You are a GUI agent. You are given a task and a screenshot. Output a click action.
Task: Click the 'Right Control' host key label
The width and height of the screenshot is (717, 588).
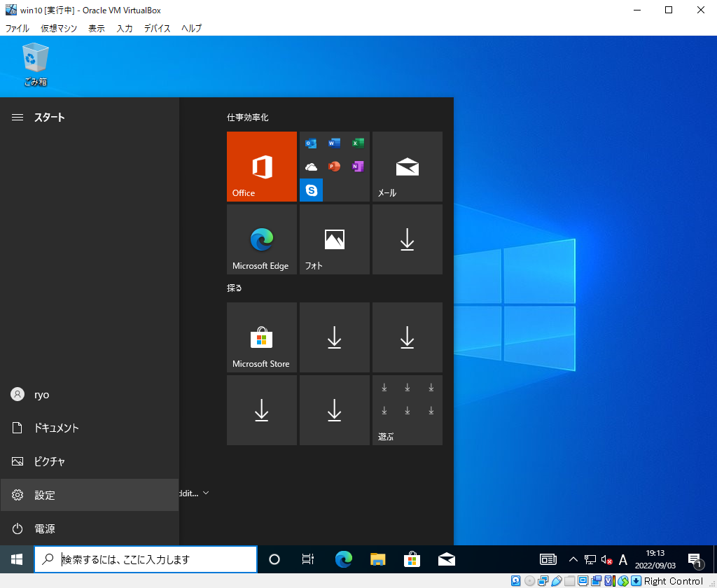pyautogui.click(x=673, y=581)
